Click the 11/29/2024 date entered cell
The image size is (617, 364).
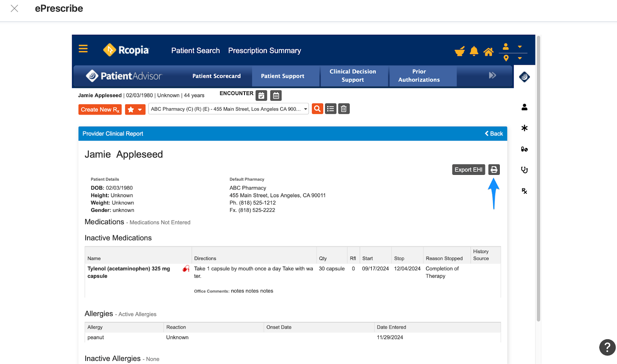click(390, 337)
